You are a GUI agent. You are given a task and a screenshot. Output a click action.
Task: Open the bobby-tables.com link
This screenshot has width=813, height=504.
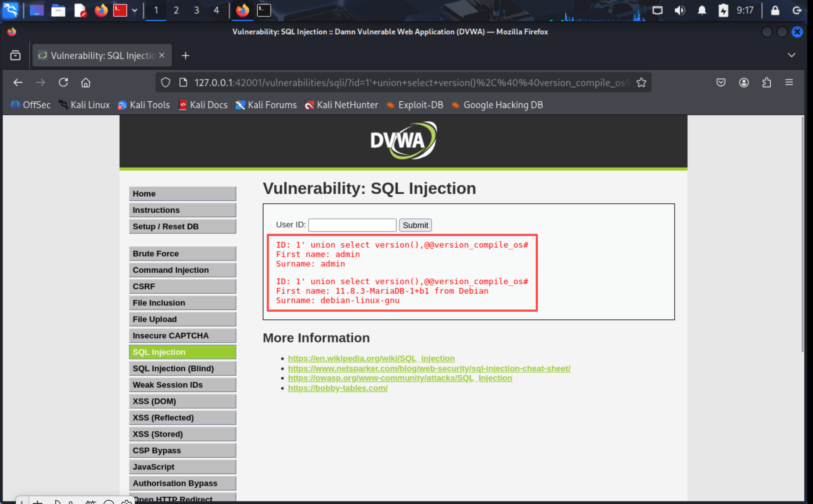(337, 388)
